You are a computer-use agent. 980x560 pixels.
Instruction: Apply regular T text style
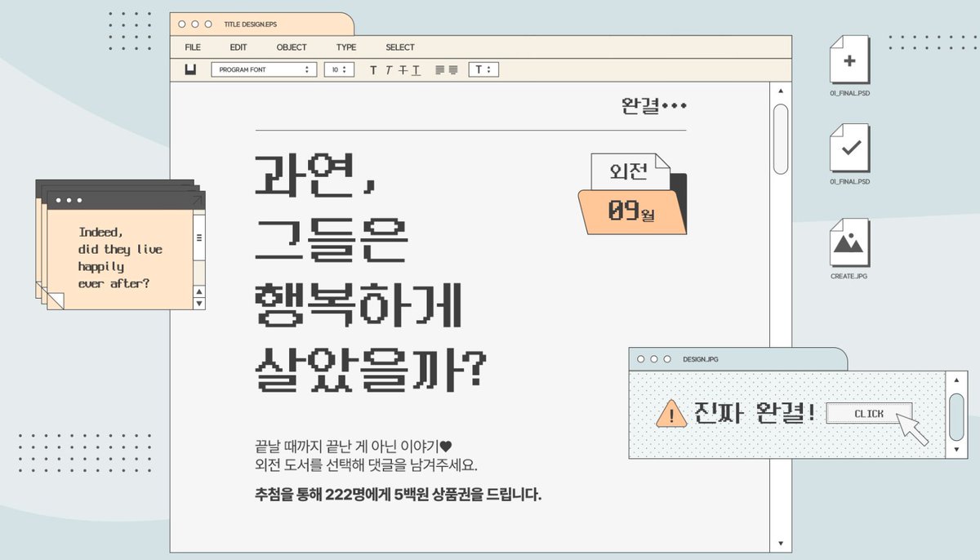373,70
